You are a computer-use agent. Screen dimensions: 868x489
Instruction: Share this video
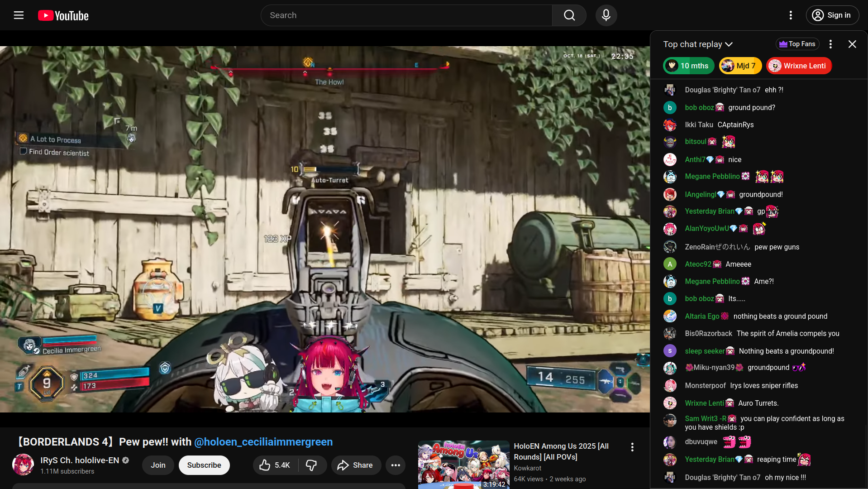click(x=356, y=465)
